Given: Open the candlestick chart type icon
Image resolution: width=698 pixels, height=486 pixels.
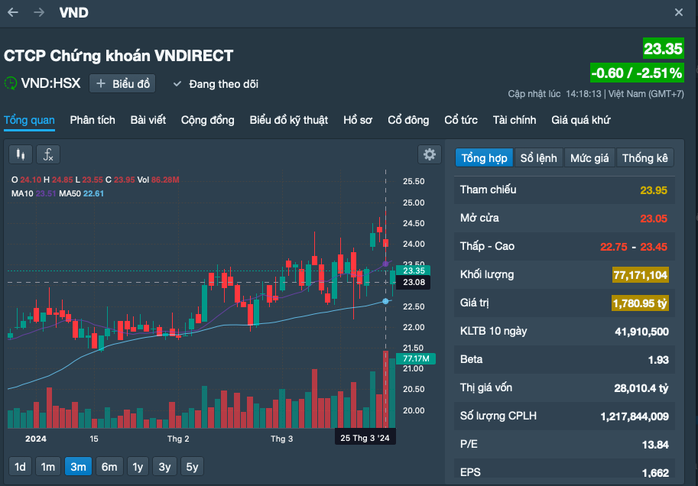Looking at the screenshot, I should (x=20, y=154).
